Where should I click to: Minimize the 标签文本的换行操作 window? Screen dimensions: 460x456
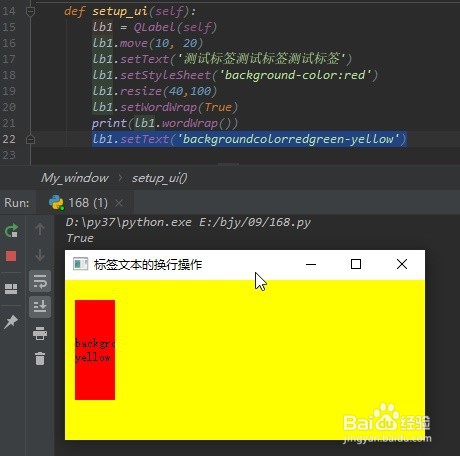(311, 264)
